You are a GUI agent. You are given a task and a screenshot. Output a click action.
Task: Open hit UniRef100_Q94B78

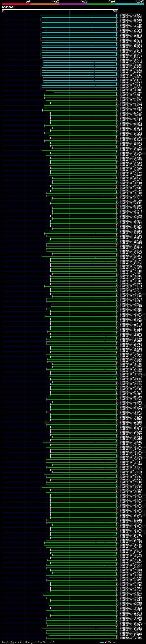[x=131, y=80]
